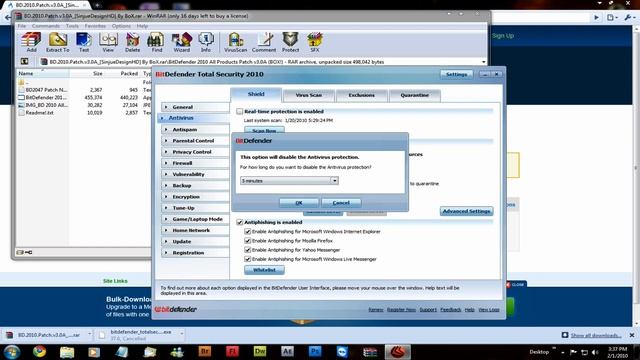640x360 pixels.
Task: Click the Settings button in BitDefender title bar
Action: [x=456, y=74]
